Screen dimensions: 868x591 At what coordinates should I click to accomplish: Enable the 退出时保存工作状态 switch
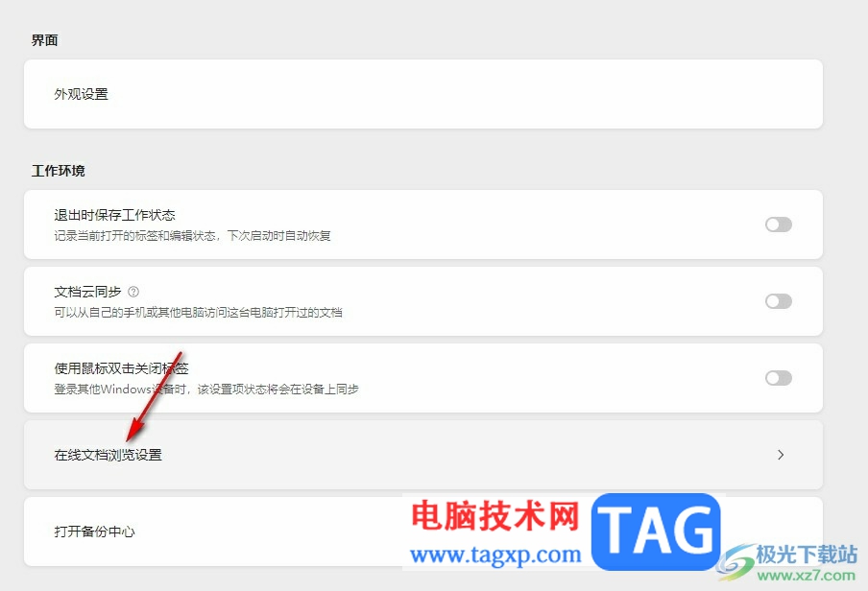click(779, 225)
